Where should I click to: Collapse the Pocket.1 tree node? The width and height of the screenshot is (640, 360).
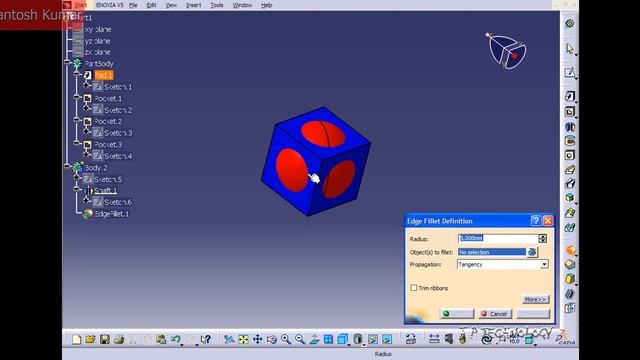coord(77,97)
